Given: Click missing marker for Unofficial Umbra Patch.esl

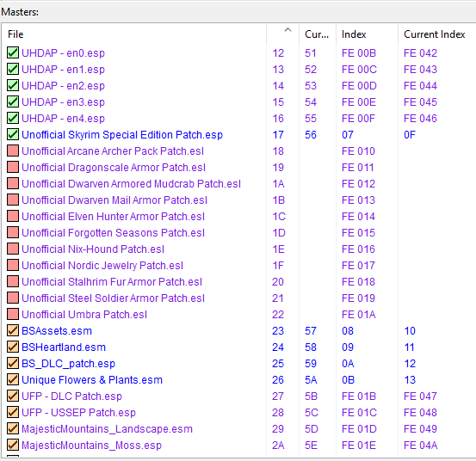Looking at the screenshot, I should tap(13, 315).
